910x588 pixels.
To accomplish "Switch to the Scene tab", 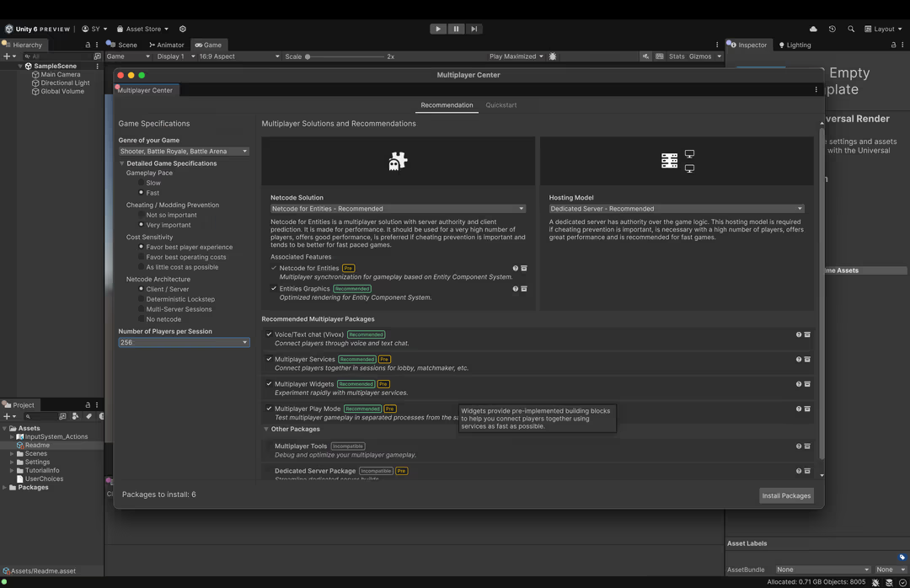I will click(122, 45).
